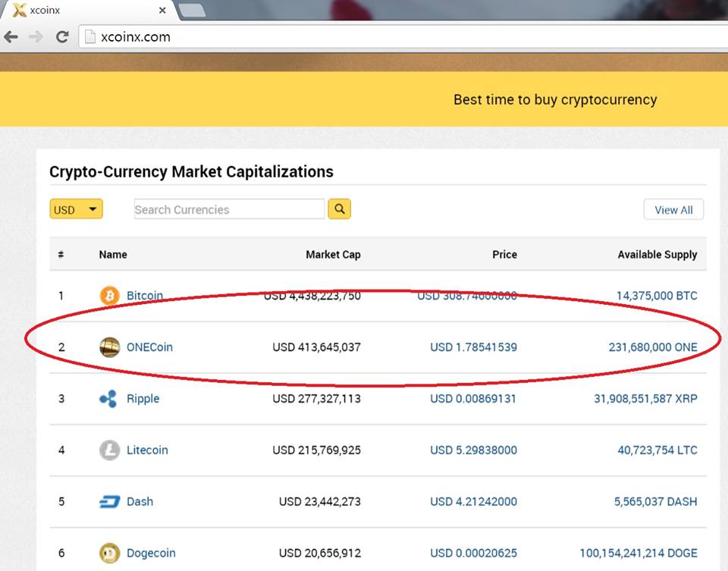Screen dimensions: 728x571
Task: Click the Bitcoin logo icon
Action: click(109, 296)
